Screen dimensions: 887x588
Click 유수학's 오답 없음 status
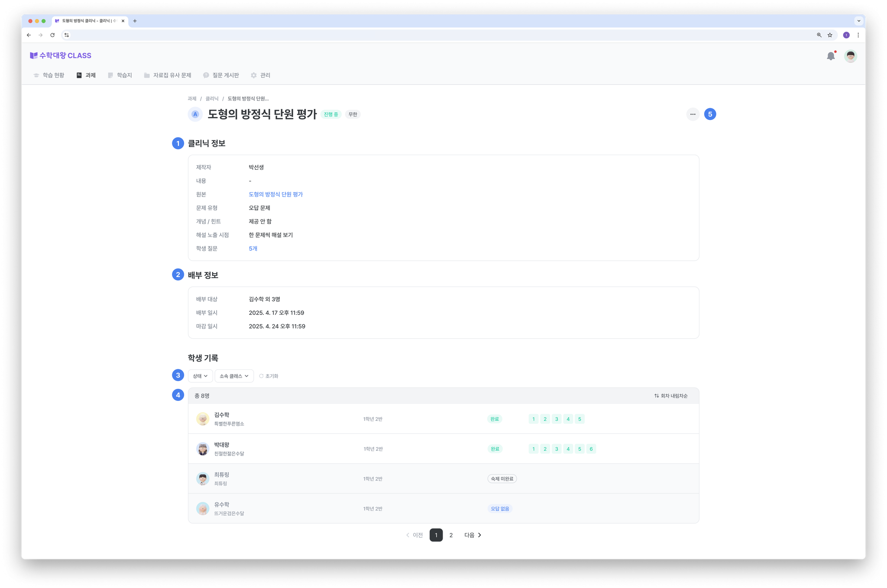point(500,508)
